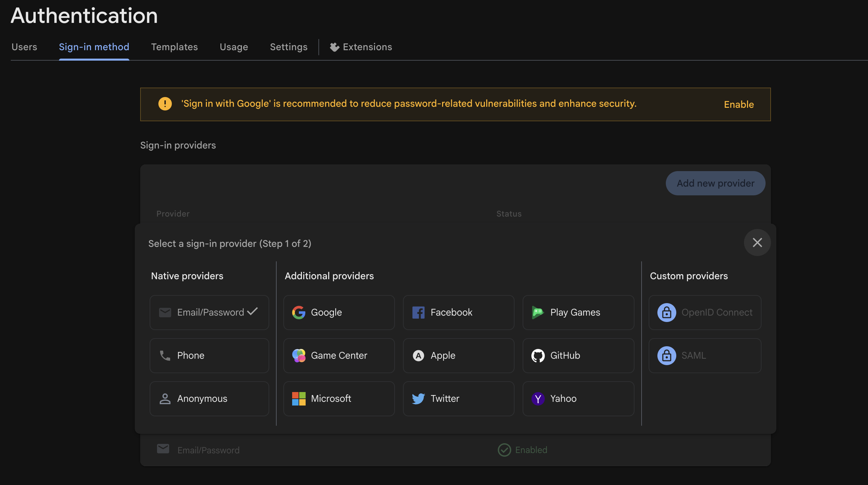
Task: Click the Microsoft squares logo
Action: [299, 399]
